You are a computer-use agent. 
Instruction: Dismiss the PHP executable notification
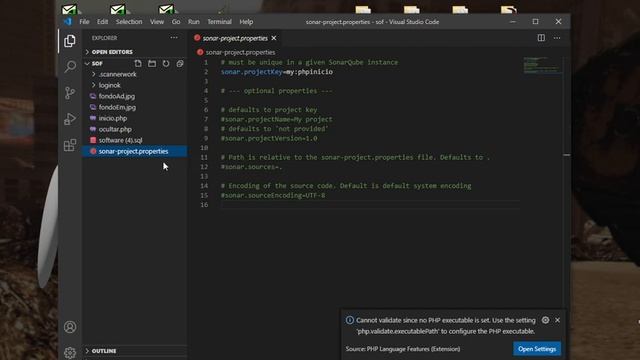tap(558, 320)
